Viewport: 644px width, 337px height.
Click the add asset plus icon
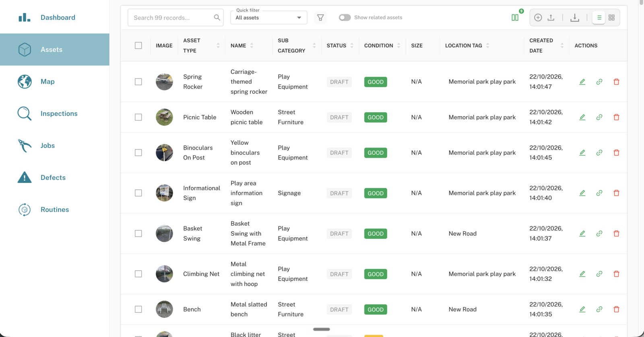point(538,17)
